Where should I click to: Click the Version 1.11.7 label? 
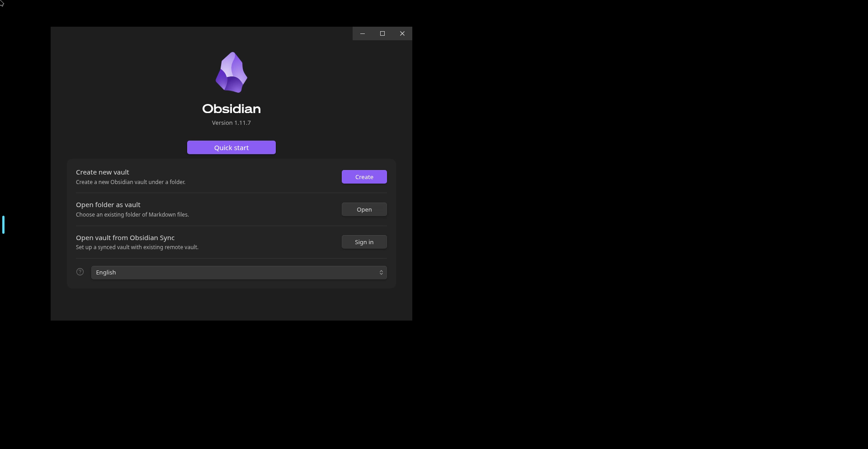(x=231, y=123)
